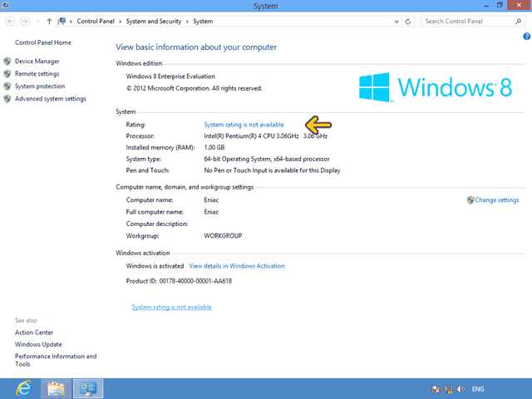Click shield icon beside Advanced system settings
This screenshot has height=399, width=532.
click(7, 99)
